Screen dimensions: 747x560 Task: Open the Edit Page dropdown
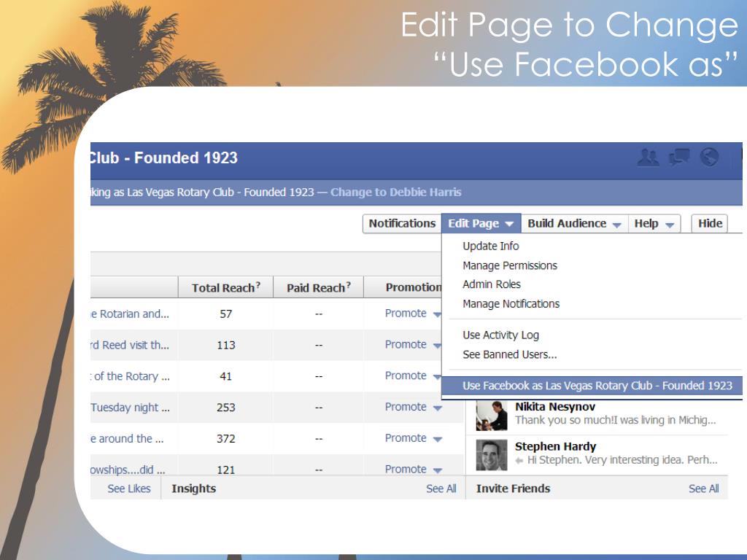481,223
